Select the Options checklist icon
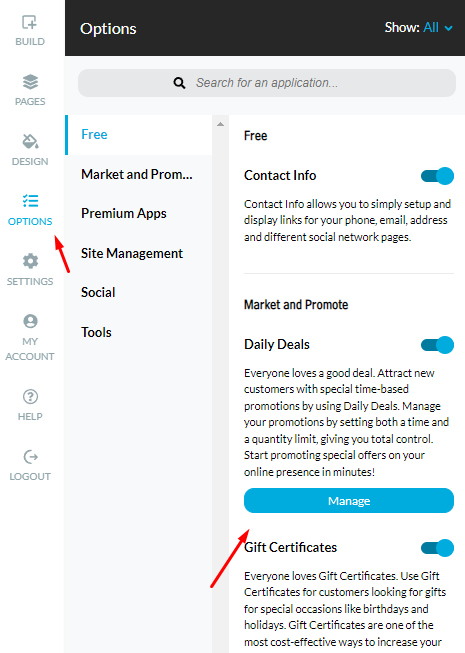Screen dimensions: 465x653 [30, 201]
